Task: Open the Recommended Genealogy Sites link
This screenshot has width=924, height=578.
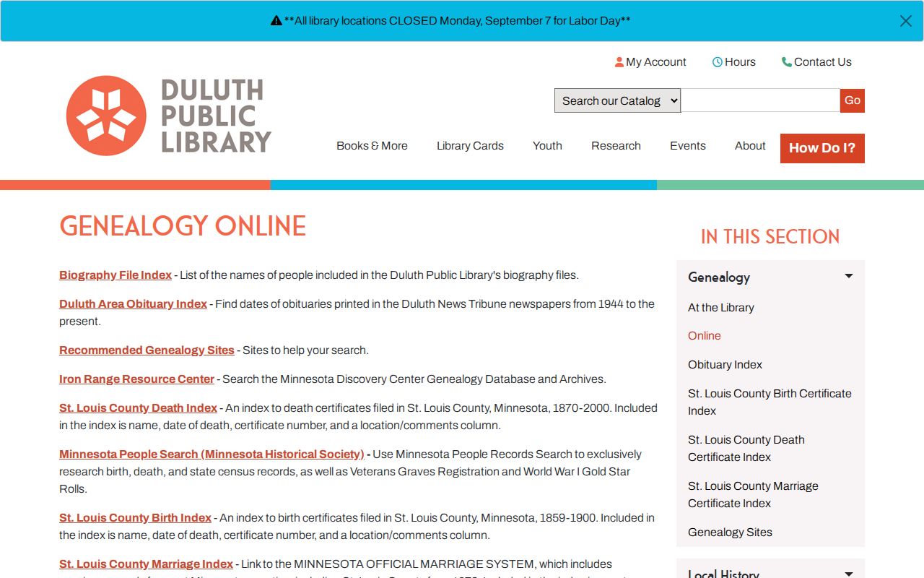Action: point(147,350)
